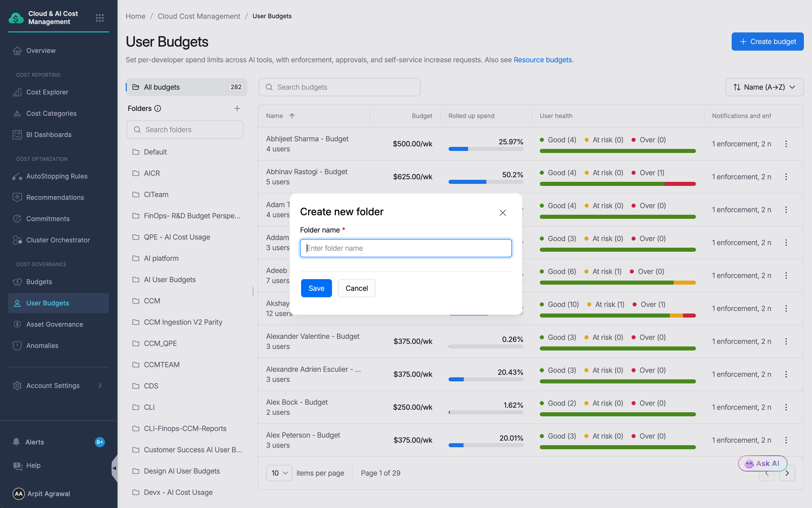This screenshot has height=508, width=812.
Task: Open actions menu for Alexander Valentine budget
Action: (x=786, y=341)
